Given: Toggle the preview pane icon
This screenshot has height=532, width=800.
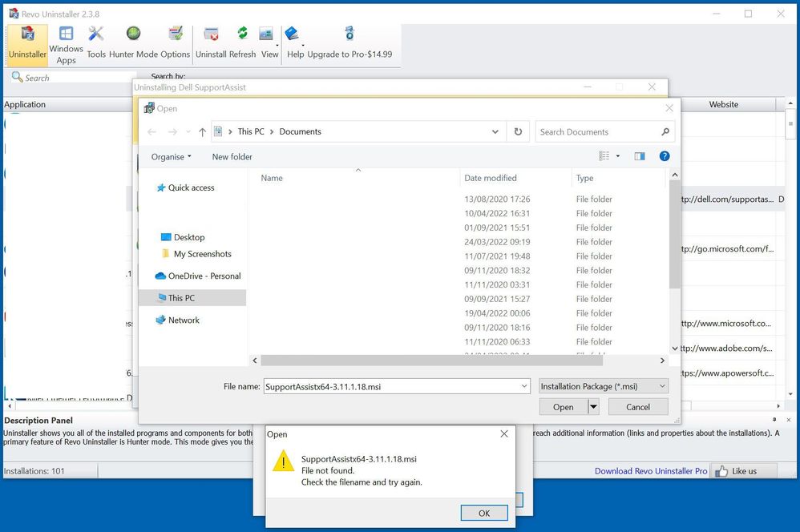Looking at the screenshot, I should [640, 156].
